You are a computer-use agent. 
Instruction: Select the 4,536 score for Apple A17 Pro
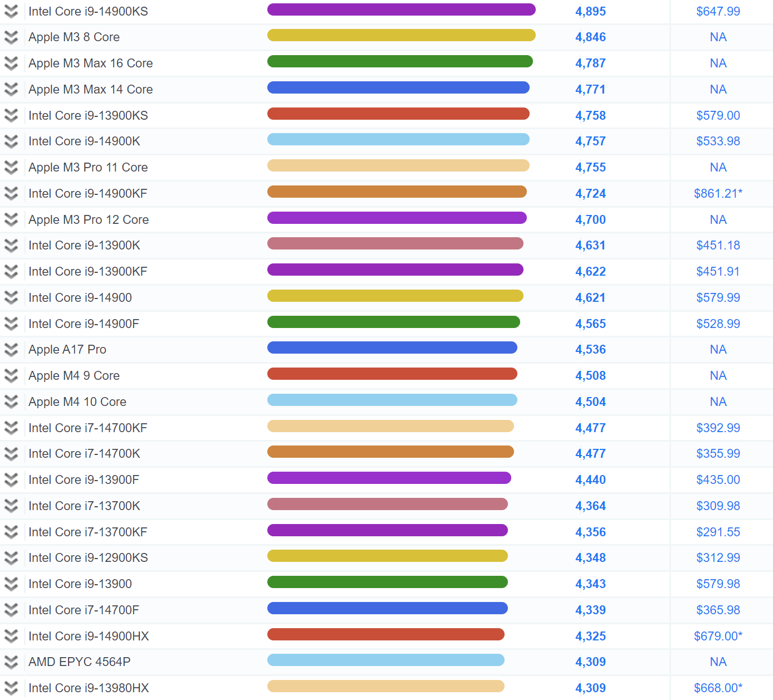pos(590,350)
